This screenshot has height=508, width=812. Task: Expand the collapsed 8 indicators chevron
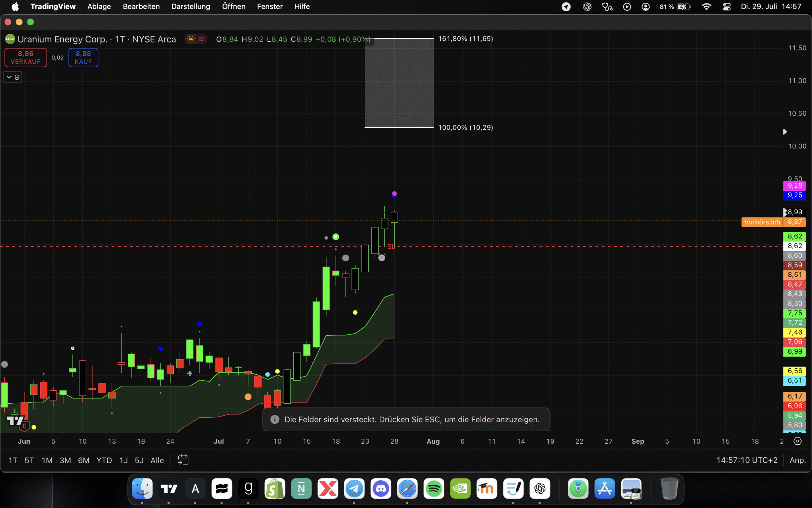[13, 77]
